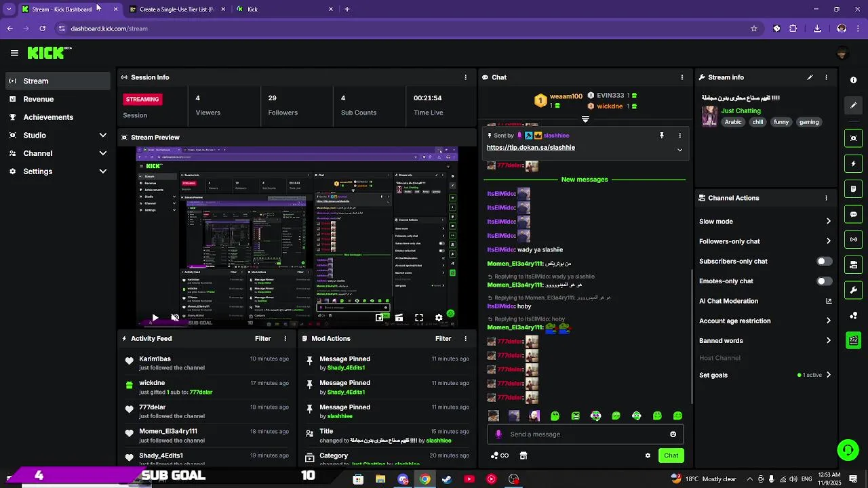The height and width of the screenshot is (488, 868).
Task: Toggle Subscribers-only chat switch
Action: (824, 261)
